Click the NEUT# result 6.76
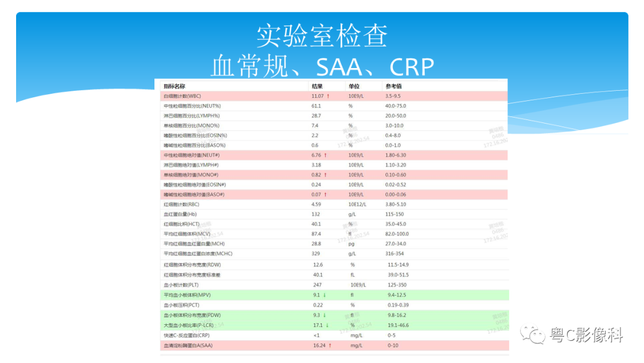 click(316, 155)
